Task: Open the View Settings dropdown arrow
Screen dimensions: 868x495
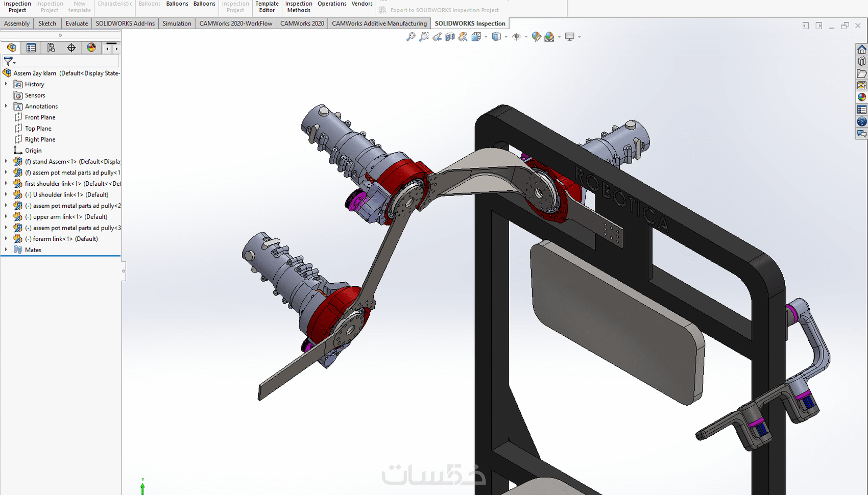Action: click(x=579, y=37)
